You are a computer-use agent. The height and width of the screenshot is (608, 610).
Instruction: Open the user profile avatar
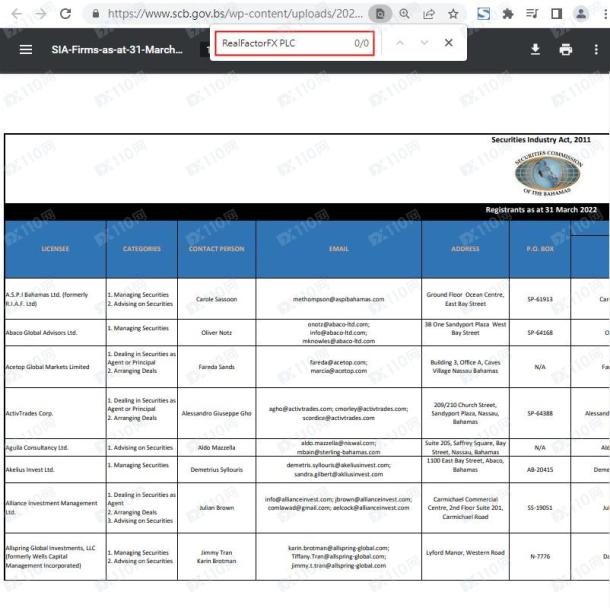coord(581,14)
